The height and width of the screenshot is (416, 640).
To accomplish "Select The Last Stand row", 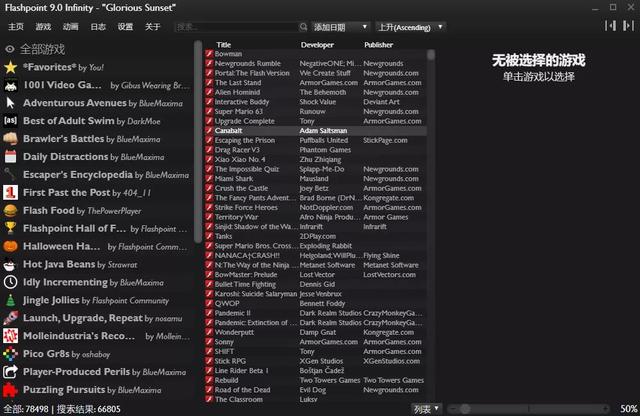I will coord(316,82).
